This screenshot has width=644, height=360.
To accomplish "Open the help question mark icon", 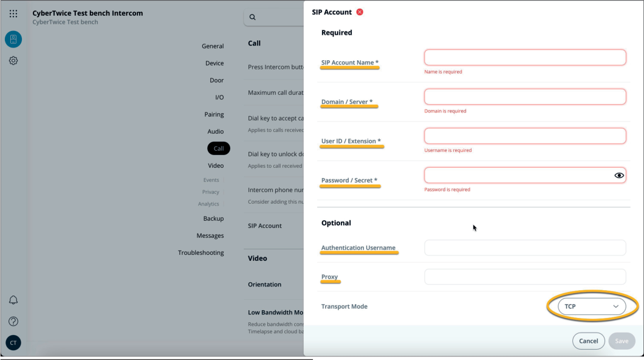I will pyautogui.click(x=13, y=321).
